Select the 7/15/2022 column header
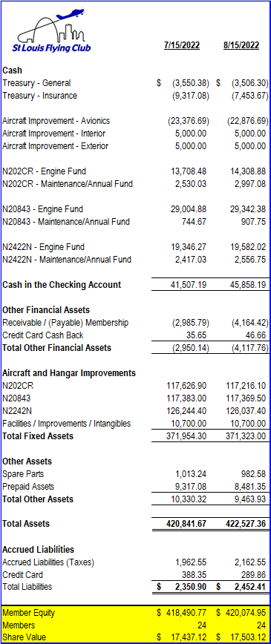The height and width of the screenshot is (644, 271). [x=181, y=45]
